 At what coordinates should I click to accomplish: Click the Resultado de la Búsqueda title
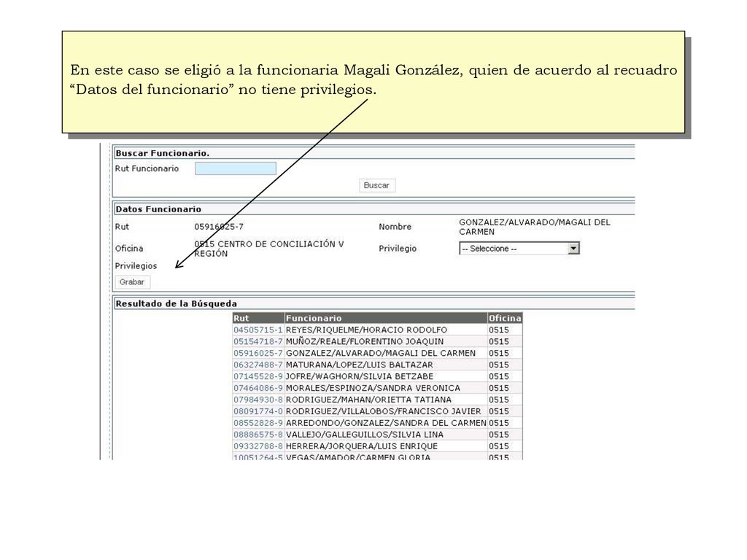coord(177,304)
